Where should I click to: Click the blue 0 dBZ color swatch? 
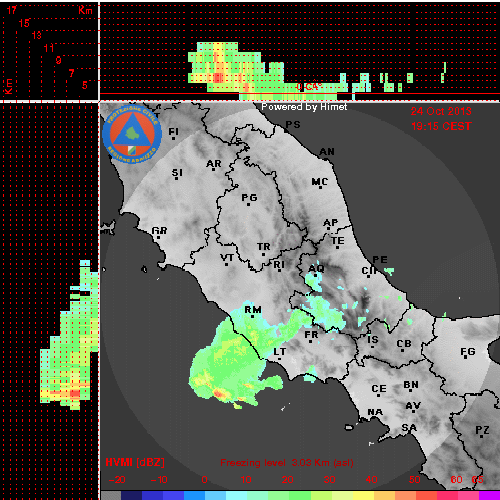pyautogui.click(x=205, y=495)
